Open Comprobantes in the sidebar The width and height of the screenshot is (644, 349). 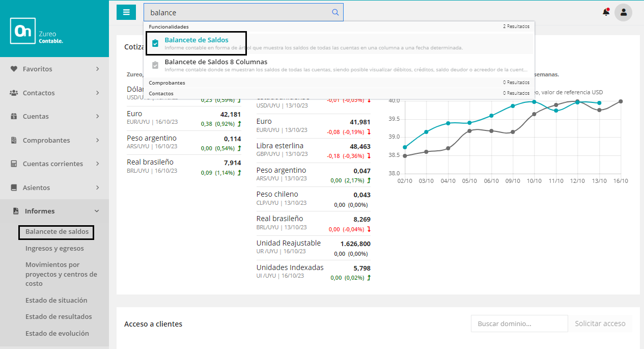[54, 140]
